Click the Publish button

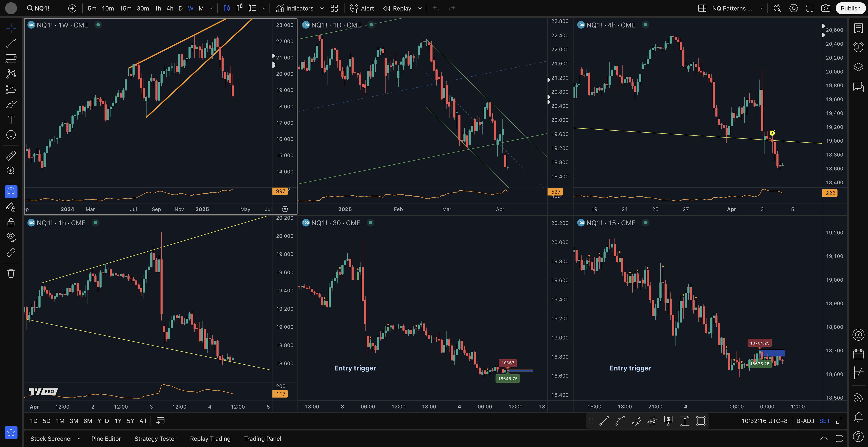(x=850, y=8)
